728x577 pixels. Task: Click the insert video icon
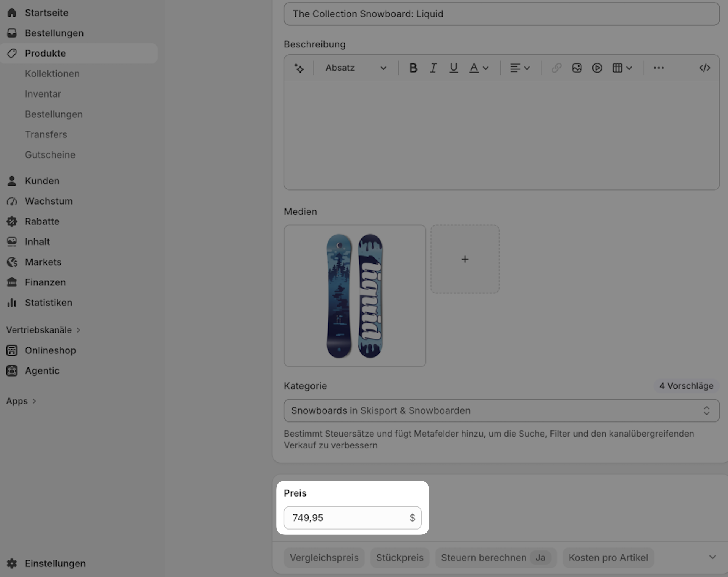[597, 68]
